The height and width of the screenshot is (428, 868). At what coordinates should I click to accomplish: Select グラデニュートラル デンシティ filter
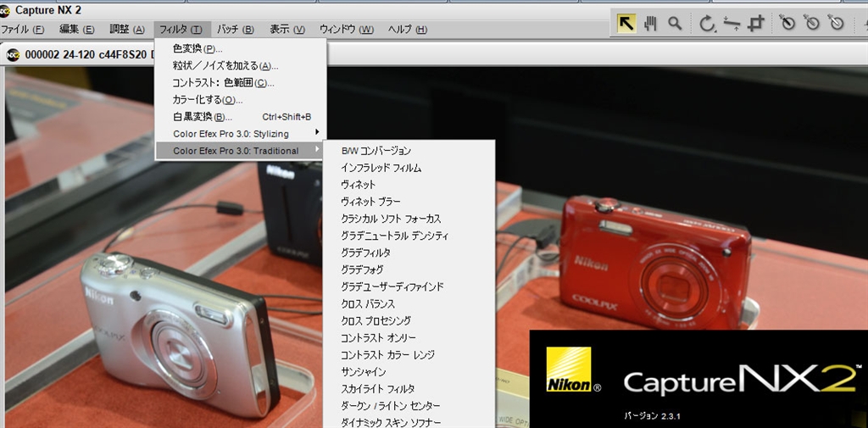(x=409, y=236)
